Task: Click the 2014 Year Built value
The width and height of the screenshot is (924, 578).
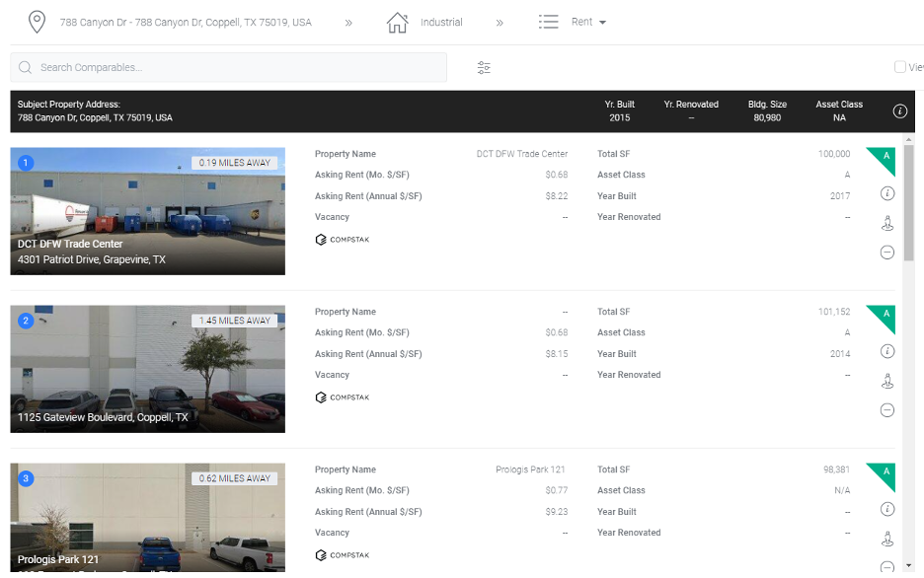Action: [x=840, y=354]
